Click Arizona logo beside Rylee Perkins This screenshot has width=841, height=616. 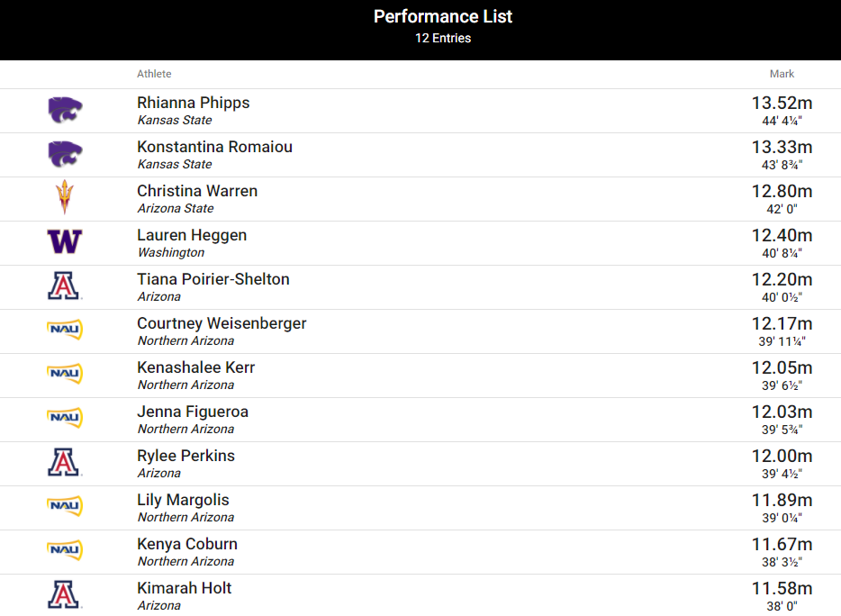click(64, 463)
